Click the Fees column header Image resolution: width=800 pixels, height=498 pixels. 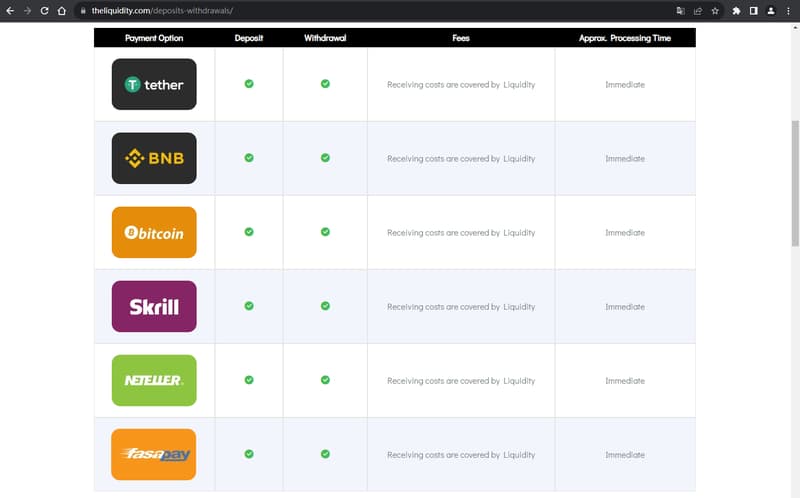461,38
